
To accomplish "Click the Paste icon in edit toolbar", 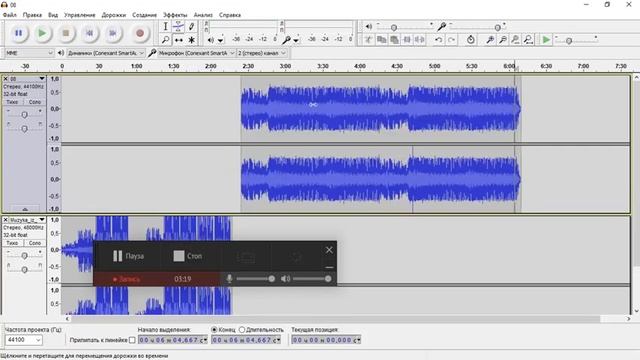I will 394,40.
